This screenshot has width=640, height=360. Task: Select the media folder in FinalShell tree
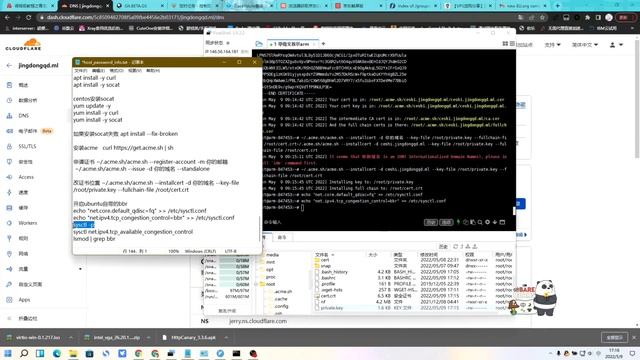(x=272, y=255)
